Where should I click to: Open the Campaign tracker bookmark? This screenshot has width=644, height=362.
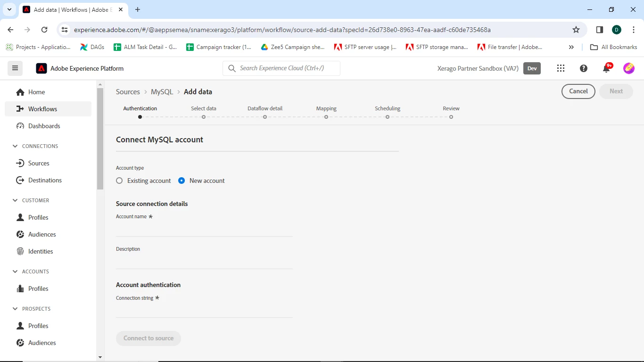(219, 47)
